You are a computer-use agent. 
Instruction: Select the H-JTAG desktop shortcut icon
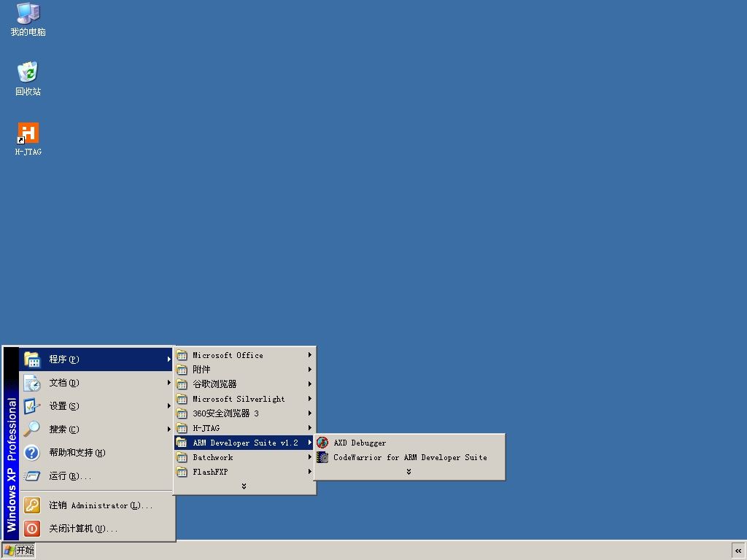pyautogui.click(x=28, y=133)
